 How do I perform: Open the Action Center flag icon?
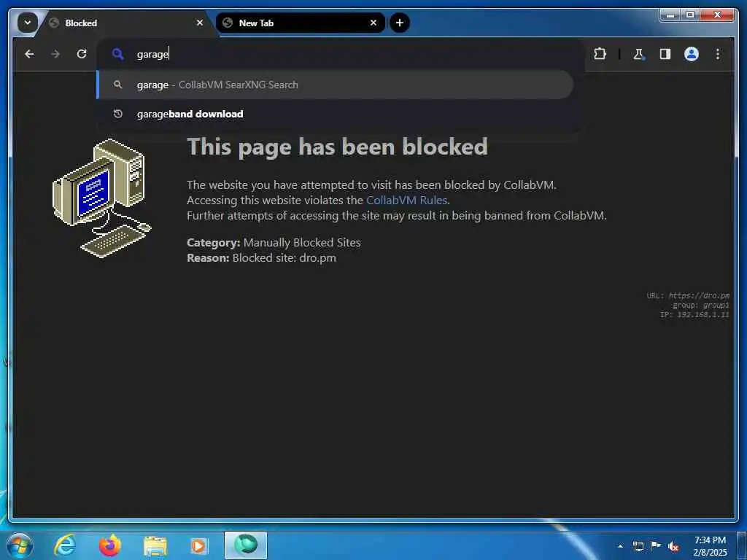pos(656,546)
